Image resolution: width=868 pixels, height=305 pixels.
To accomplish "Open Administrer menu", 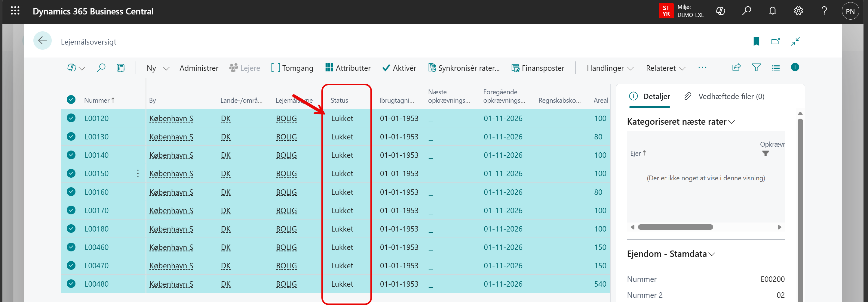I will tap(199, 68).
